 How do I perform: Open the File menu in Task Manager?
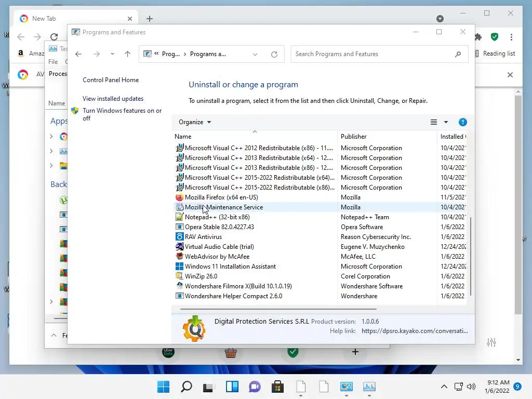tap(53, 62)
